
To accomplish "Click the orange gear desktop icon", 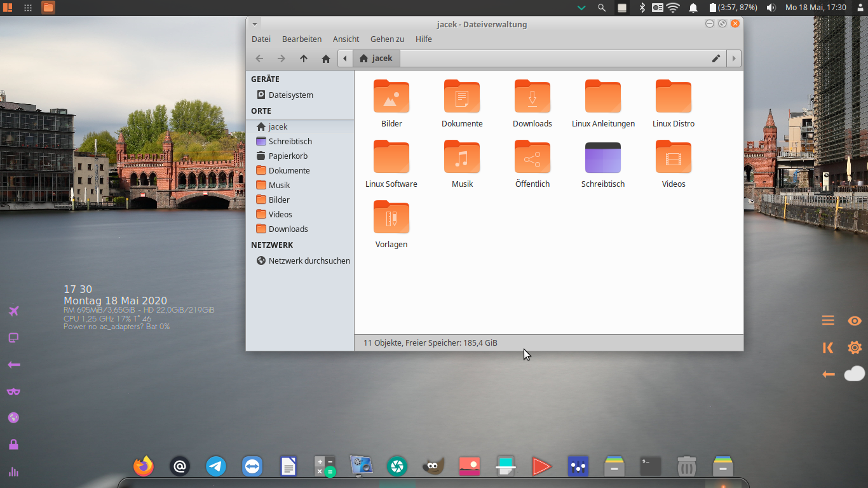I will [x=855, y=348].
